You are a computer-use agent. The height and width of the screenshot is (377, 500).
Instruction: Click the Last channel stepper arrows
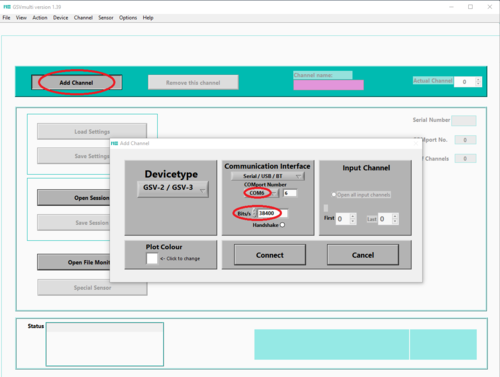395,219
